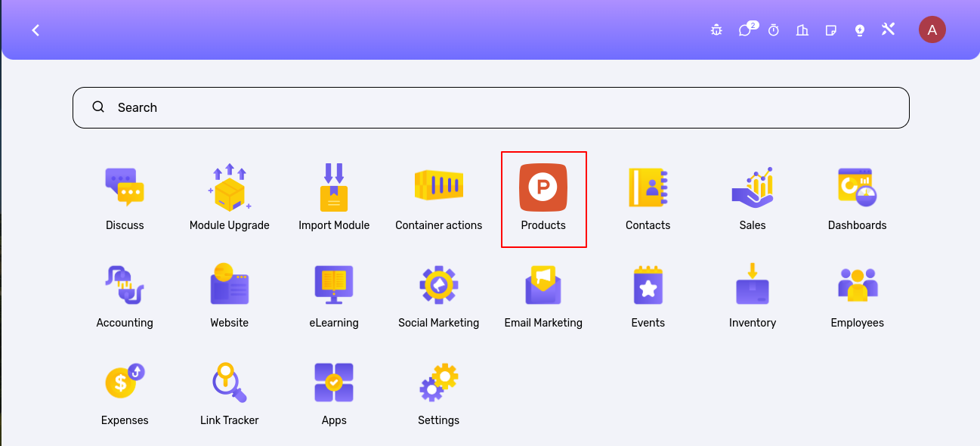
Task: Open the Discuss app
Action: (x=125, y=187)
